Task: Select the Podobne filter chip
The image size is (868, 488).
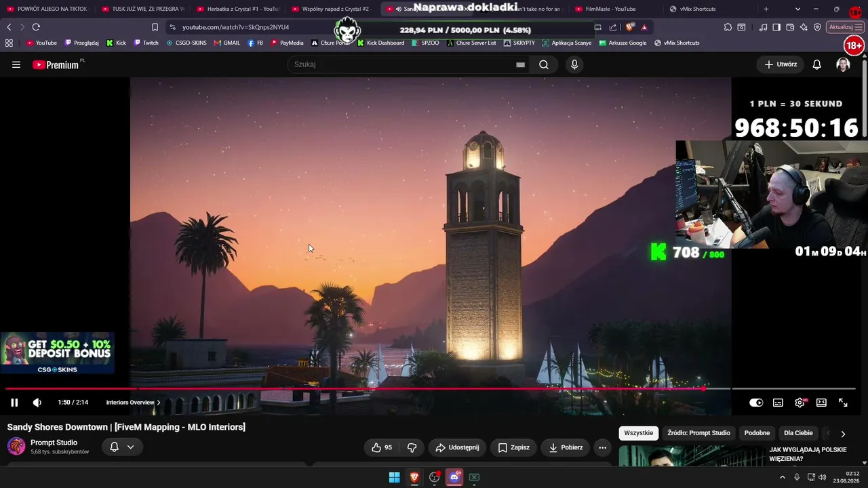Action: pyautogui.click(x=757, y=433)
